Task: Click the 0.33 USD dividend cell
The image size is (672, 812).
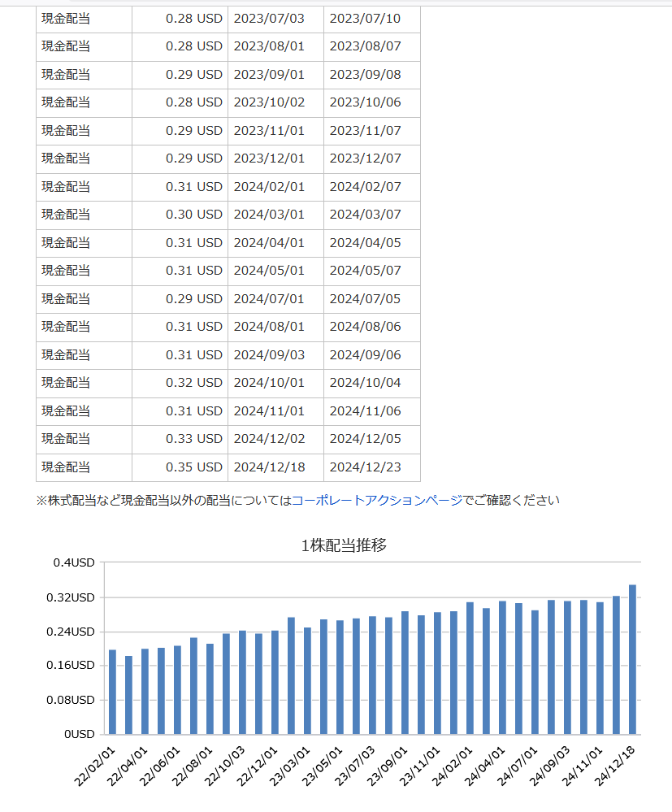Action: point(196,439)
